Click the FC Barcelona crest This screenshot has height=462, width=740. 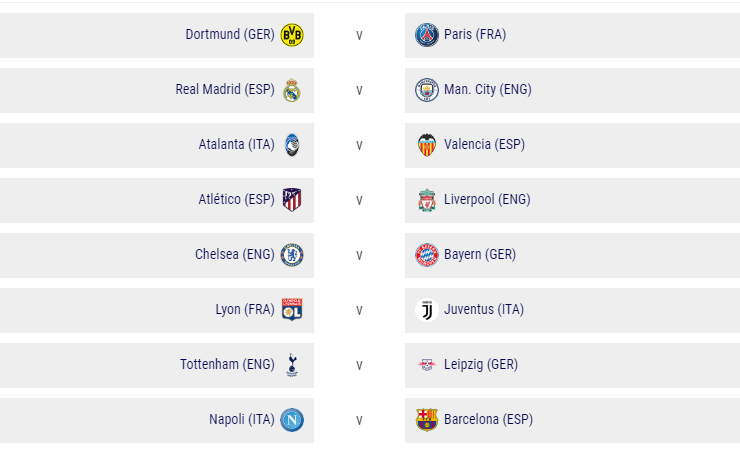(427, 420)
